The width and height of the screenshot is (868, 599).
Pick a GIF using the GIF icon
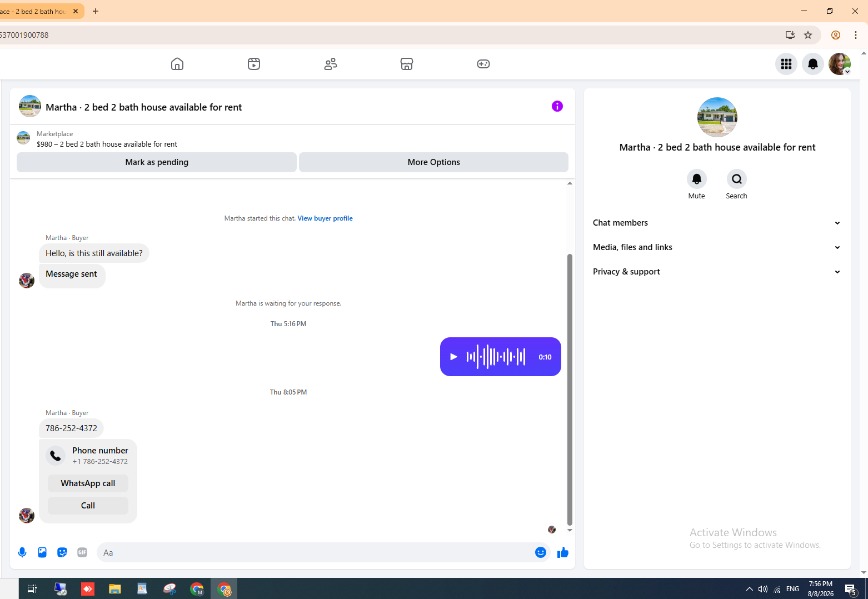(x=82, y=552)
